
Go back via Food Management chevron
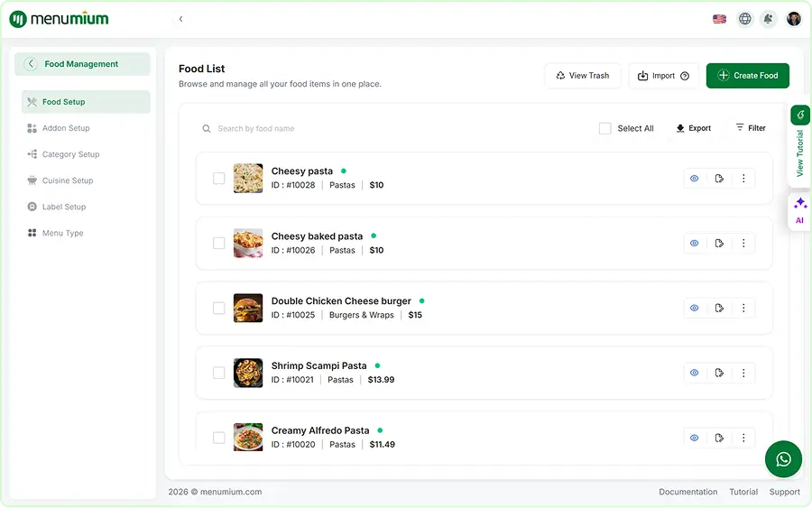point(31,64)
